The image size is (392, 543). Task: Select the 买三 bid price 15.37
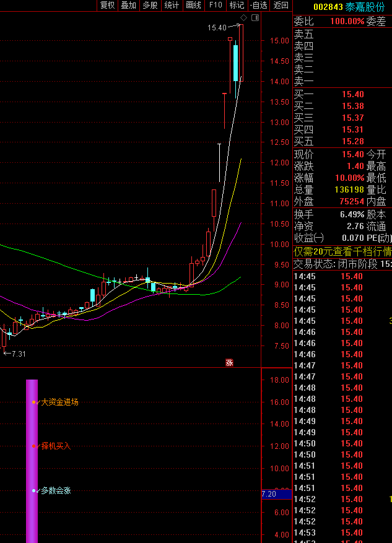pyautogui.click(x=353, y=118)
